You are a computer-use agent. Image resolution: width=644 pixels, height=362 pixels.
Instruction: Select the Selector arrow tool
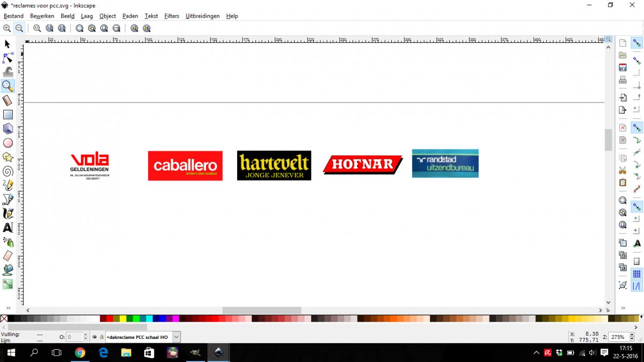[x=8, y=44]
